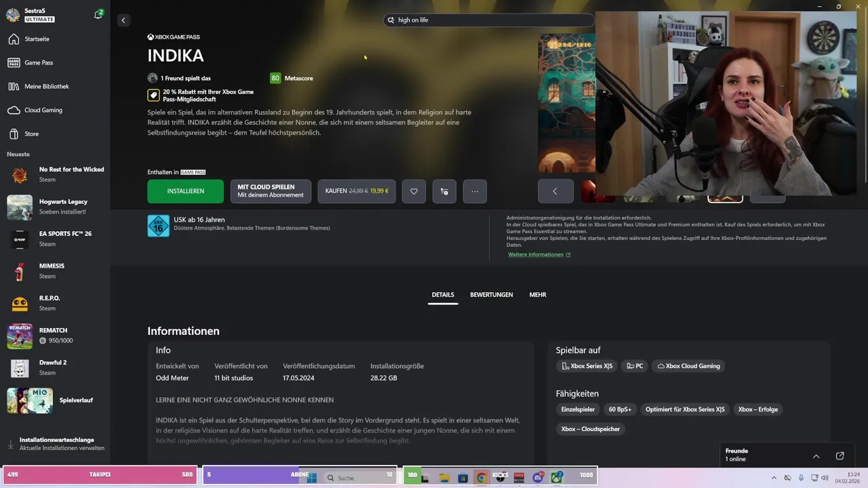
Task: Open the notifications bell
Action: 98,15
